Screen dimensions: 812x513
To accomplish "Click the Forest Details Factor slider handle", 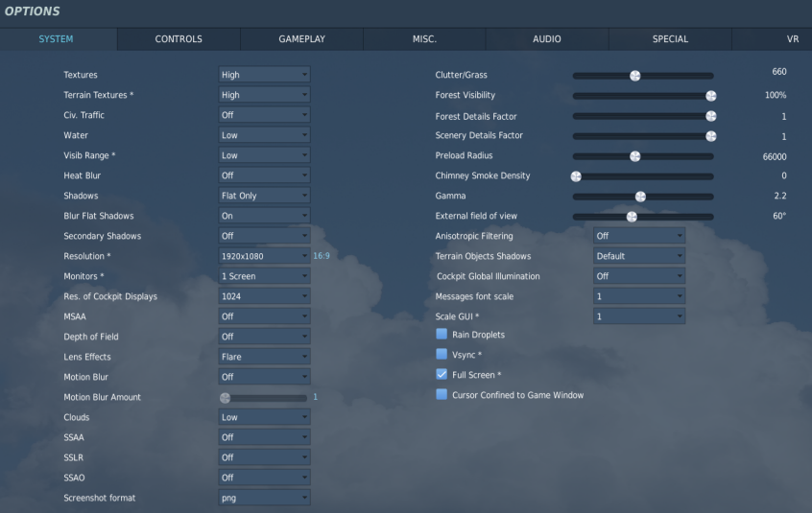I will (711, 116).
